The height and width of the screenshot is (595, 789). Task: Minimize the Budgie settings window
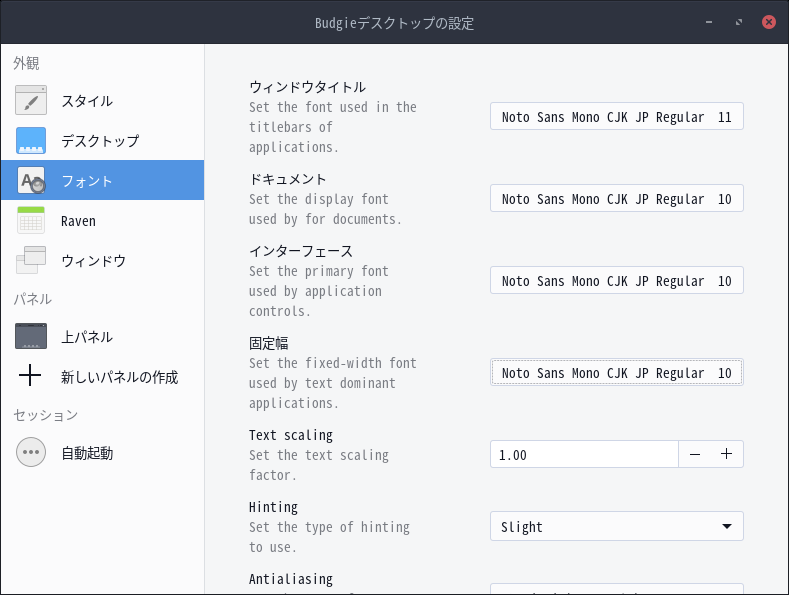[x=709, y=22]
